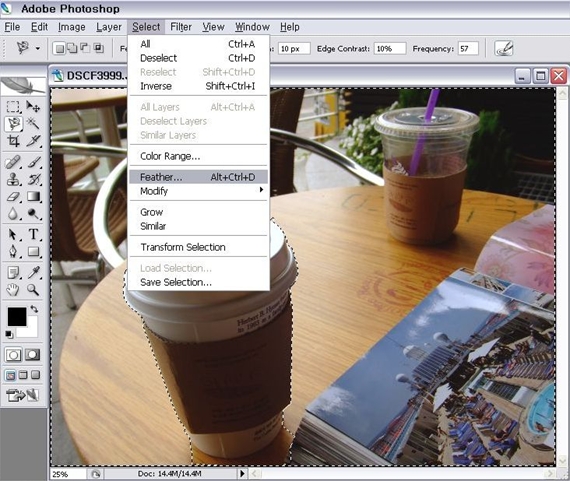Choose Add to Selection mode
Viewport: 570px width, 481px height.
[x=72, y=48]
